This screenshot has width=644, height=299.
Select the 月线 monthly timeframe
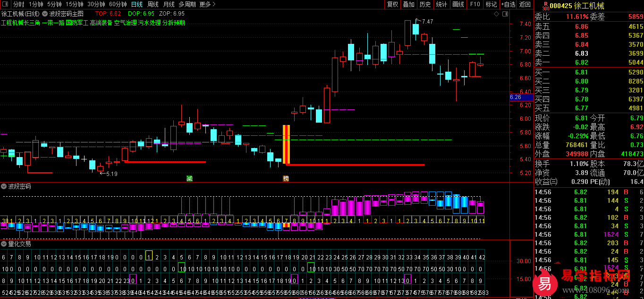(169, 4)
